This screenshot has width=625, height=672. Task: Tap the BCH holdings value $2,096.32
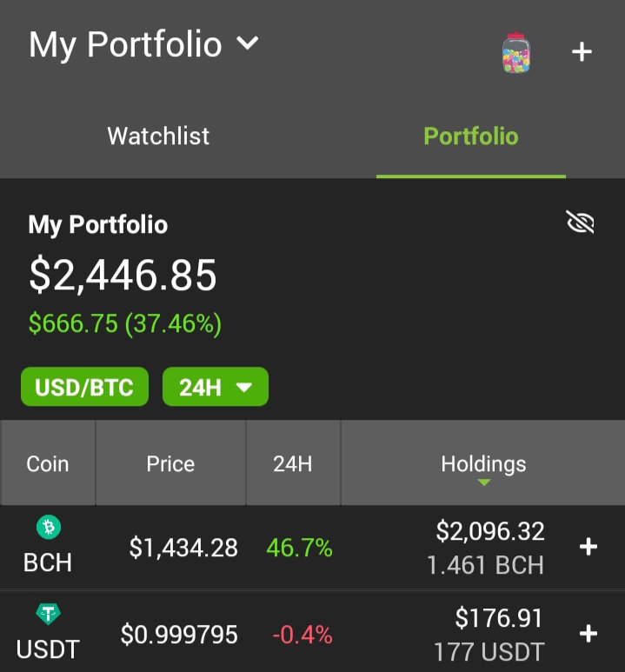coord(490,531)
